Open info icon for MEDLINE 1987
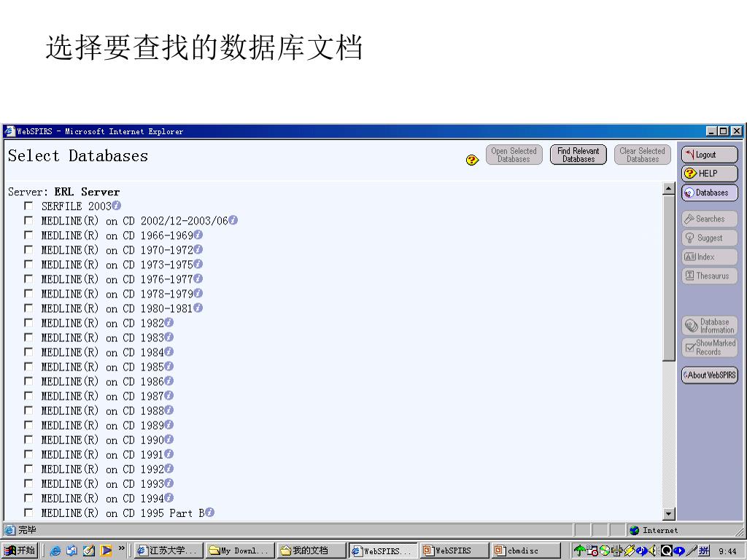This screenshot has width=747, height=560. pos(169,395)
